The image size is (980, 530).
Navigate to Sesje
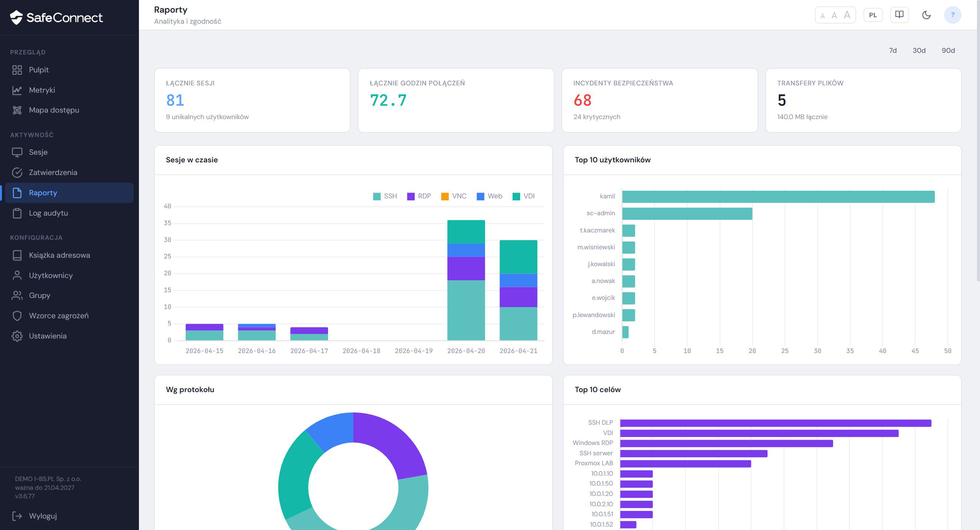click(x=69, y=152)
